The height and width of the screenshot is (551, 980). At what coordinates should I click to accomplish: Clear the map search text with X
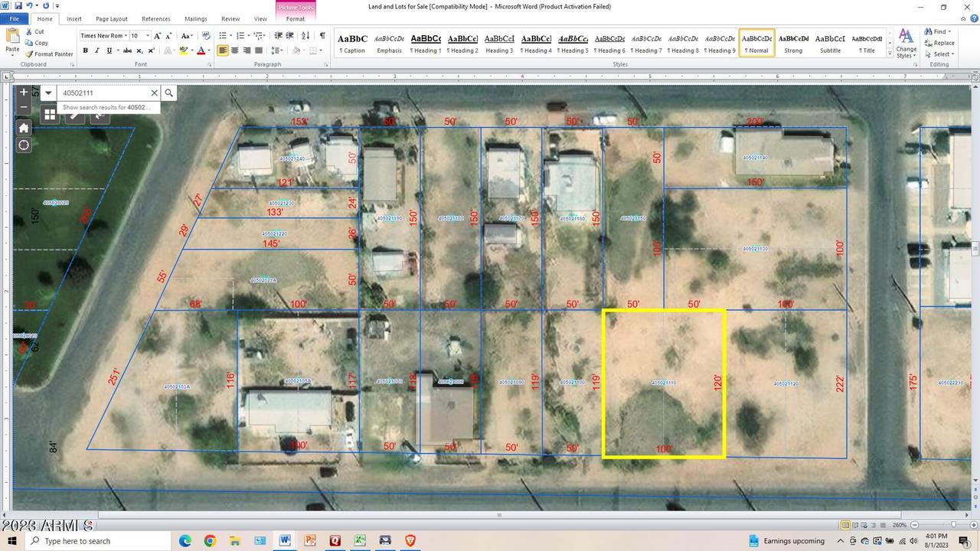click(x=154, y=93)
